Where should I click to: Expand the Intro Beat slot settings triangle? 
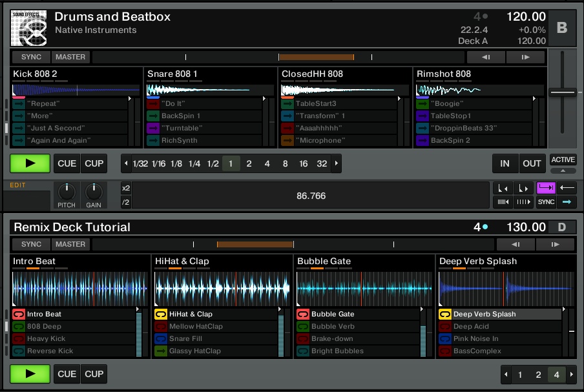tap(138, 309)
